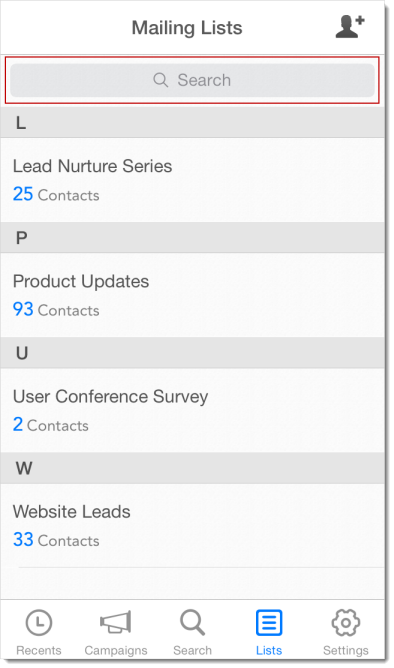Click the 25 Contacts count

56,195
